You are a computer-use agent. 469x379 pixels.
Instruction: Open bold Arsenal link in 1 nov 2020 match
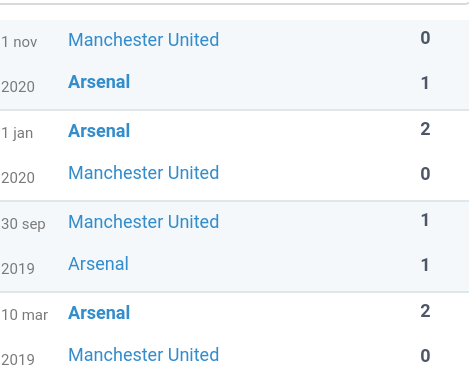click(x=99, y=82)
